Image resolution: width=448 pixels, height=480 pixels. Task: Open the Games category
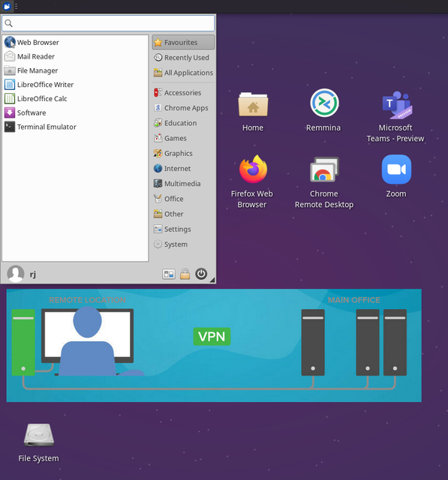pyautogui.click(x=183, y=138)
